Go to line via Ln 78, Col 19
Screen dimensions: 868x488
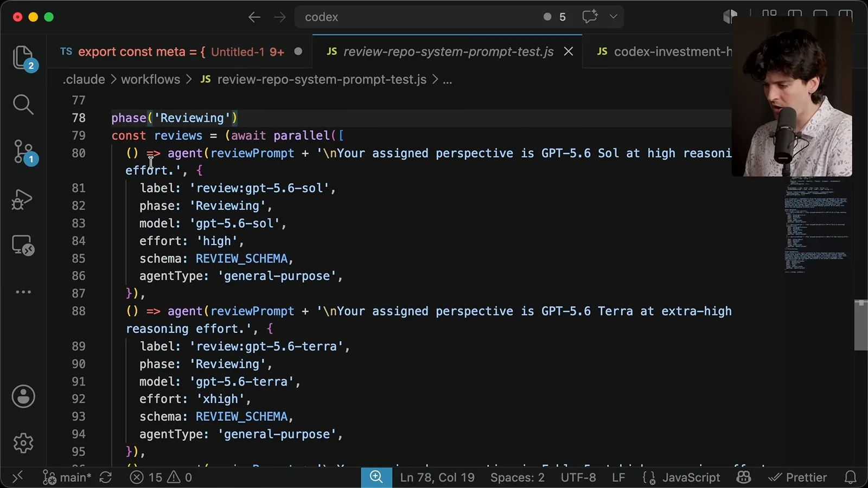click(x=437, y=477)
